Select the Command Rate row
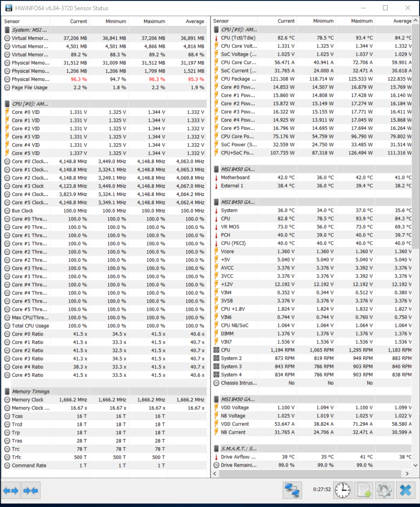Viewport: 420px width, 507px height. [x=105, y=465]
